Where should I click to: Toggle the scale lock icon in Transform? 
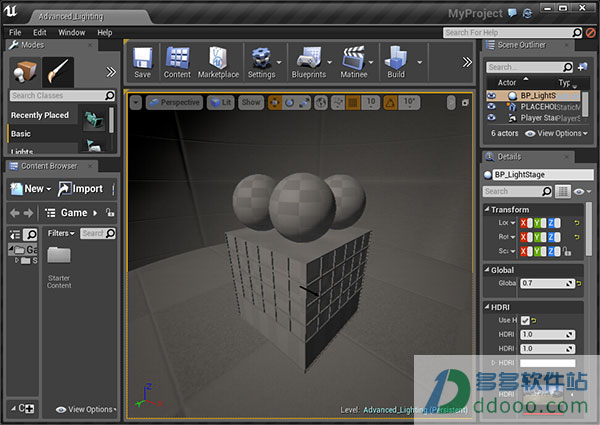[567, 251]
